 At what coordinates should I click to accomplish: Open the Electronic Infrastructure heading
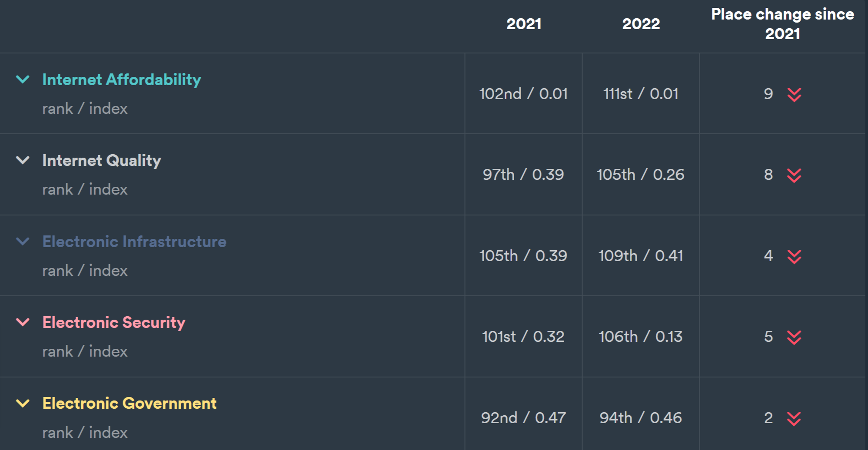[x=134, y=242]
